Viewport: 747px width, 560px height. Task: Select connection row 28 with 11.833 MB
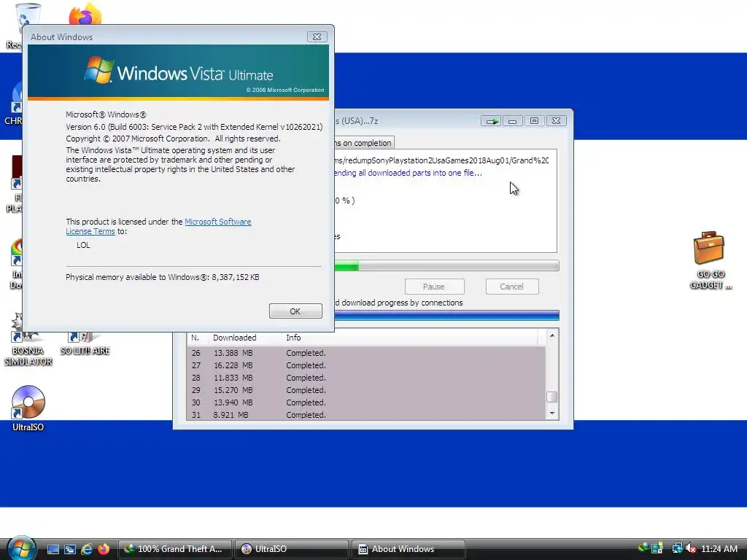point(366,378)
